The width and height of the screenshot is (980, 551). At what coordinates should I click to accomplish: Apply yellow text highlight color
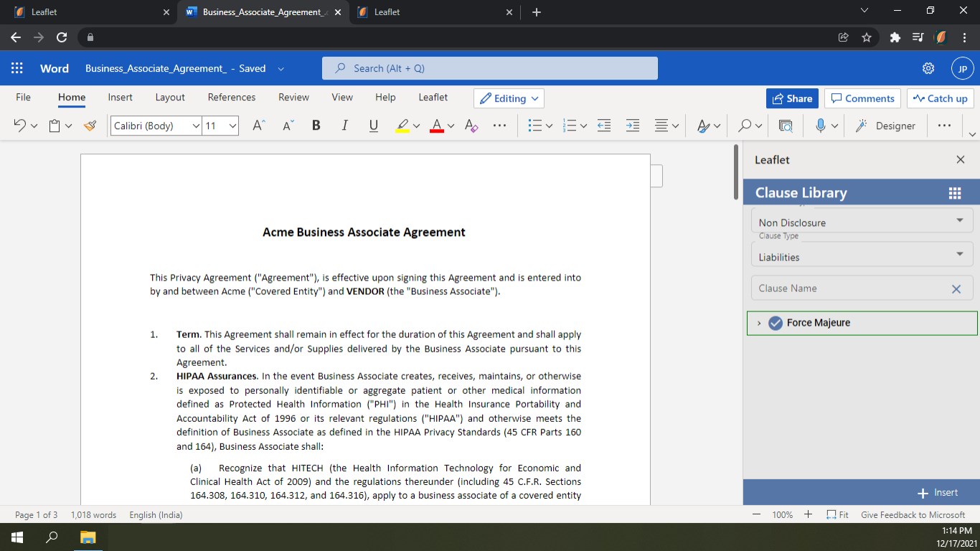[403, 126]
